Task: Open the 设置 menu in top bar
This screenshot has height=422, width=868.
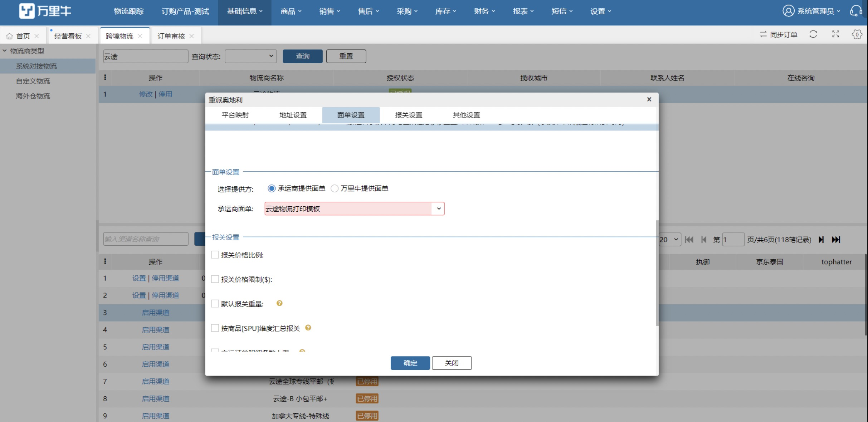Action: pos(600,11)
